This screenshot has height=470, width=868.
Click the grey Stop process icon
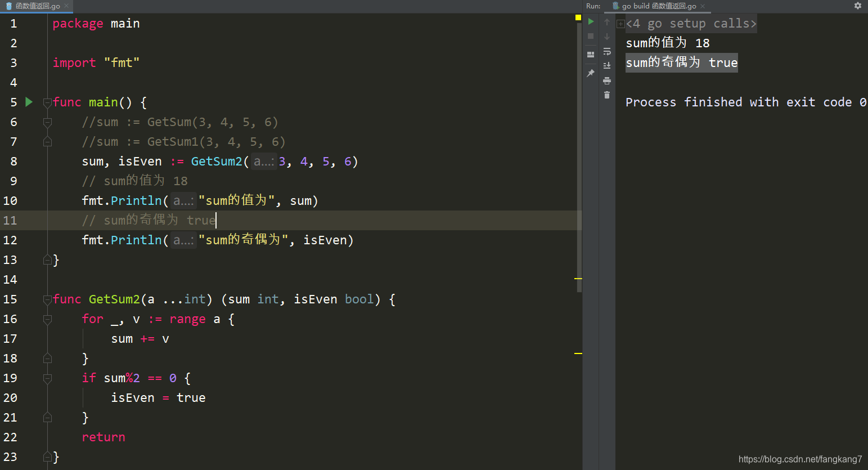(x=591, y=36)
